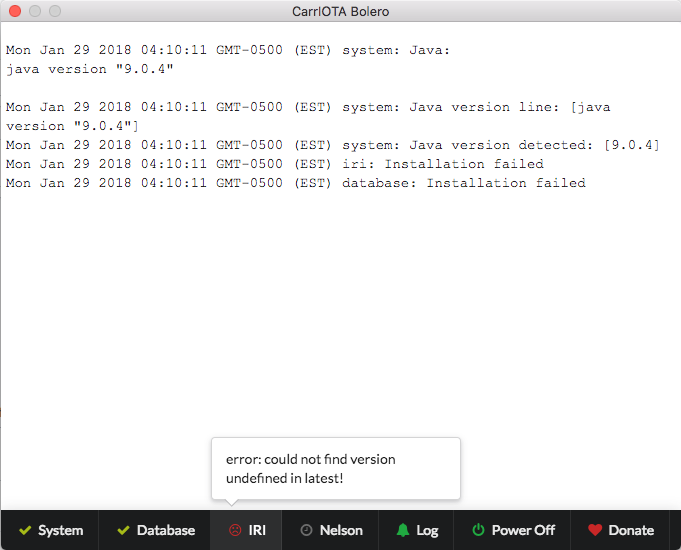Click the green checkmark icon beside System

click(25, 530)
